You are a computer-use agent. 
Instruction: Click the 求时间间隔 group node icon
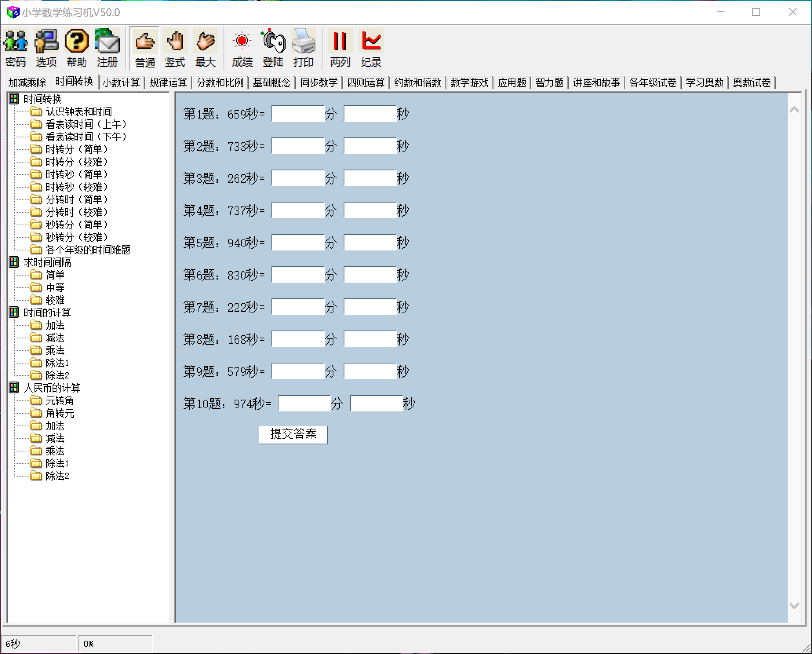(x=14, y=262)
